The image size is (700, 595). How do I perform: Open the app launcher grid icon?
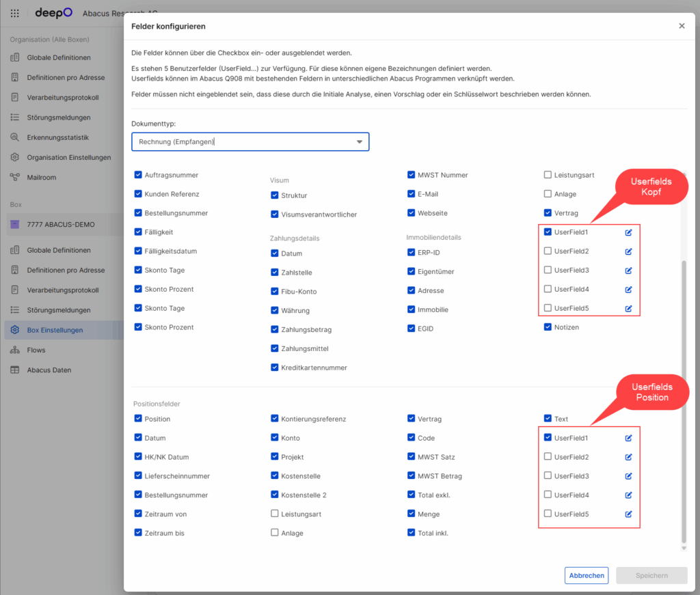pos(15,13)
